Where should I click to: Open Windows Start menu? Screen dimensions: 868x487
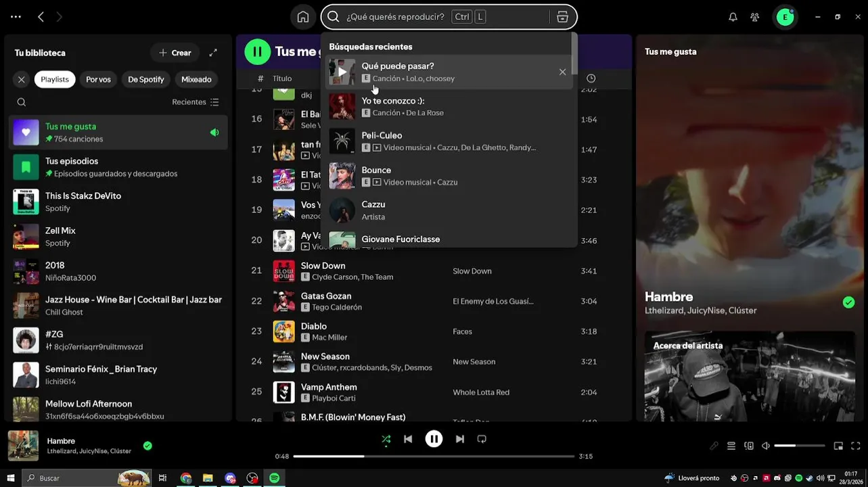(x=11, y=478)
